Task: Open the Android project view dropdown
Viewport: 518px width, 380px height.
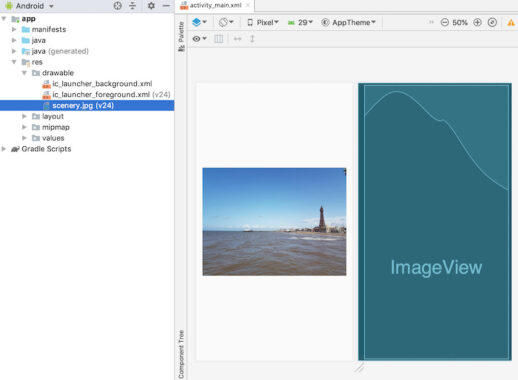Action: 29,6
